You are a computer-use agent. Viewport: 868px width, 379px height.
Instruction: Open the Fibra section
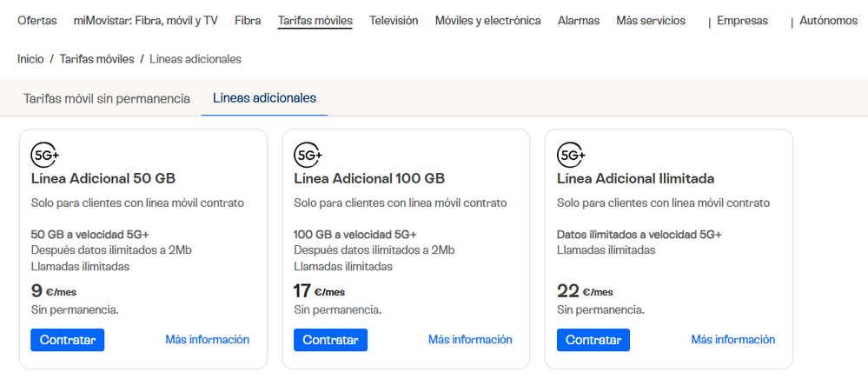[248, 21]
